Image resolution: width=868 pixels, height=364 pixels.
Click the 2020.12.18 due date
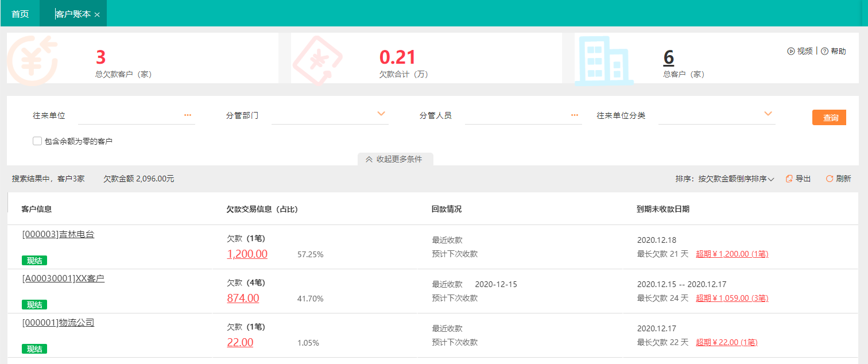point(657,240)
